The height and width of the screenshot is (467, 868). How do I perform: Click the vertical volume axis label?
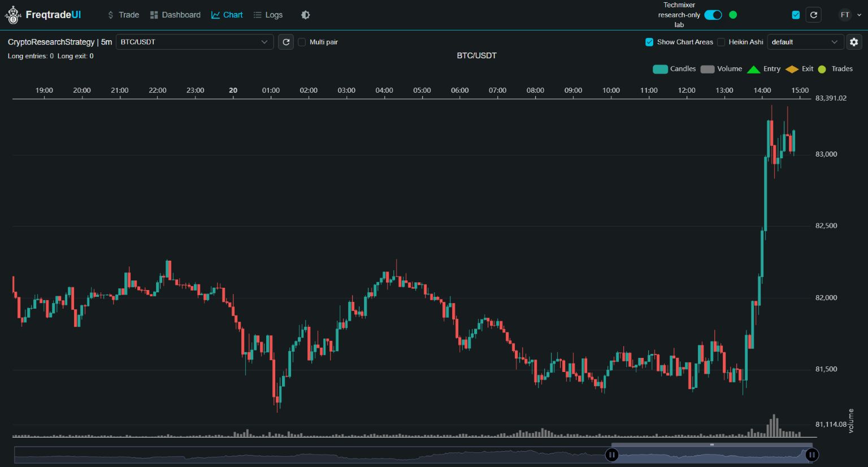click(x=850, y=421)
